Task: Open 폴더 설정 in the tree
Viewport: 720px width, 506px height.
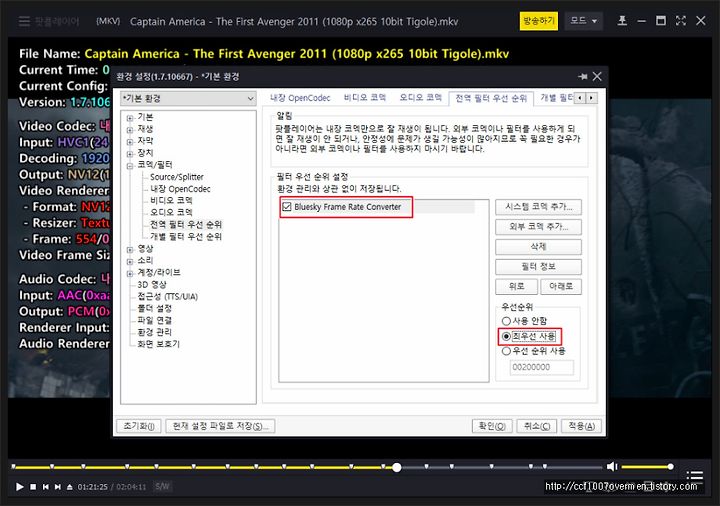Action: (x=154, y=308)
